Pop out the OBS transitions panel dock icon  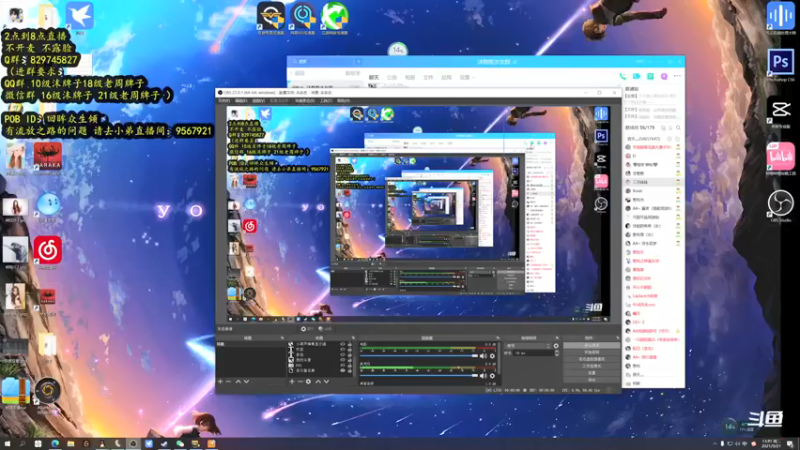tap(557, 338)
